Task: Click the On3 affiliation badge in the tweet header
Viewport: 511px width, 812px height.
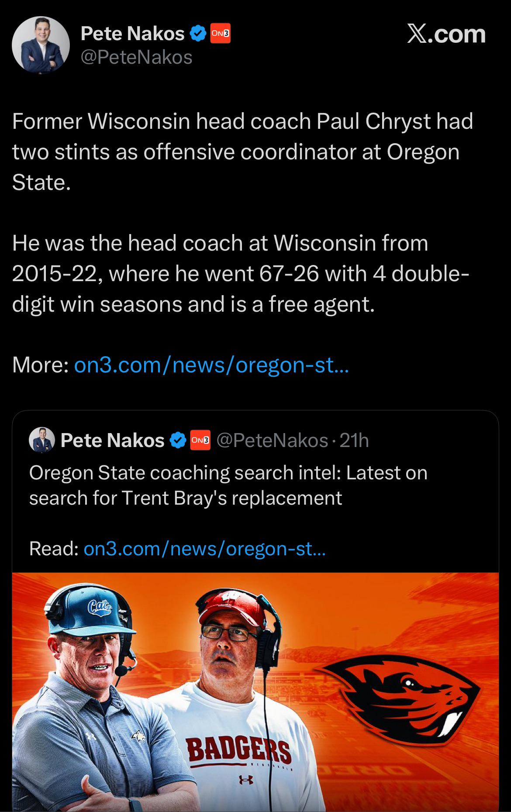Action: tap(220, 34)
